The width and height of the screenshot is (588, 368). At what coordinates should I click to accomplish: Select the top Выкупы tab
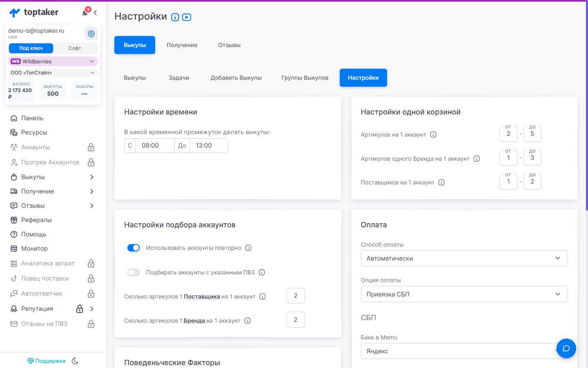(135, 45)
